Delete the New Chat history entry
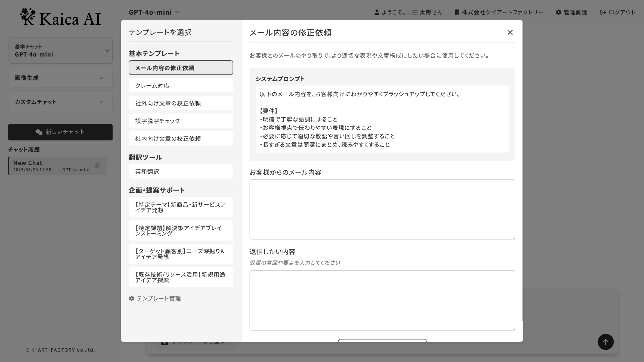Screen dimensions: 644x362 (97, 166)
